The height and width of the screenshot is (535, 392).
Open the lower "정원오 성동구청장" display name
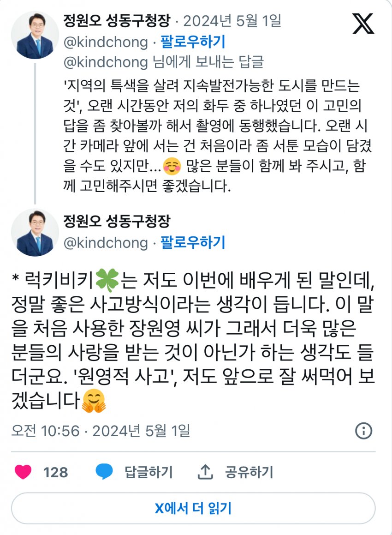point(117,222)
